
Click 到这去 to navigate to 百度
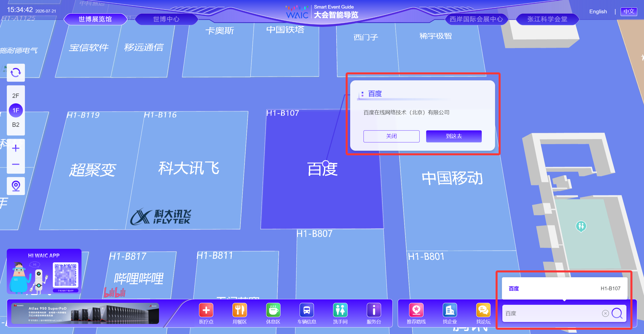(x=454, y=136)
